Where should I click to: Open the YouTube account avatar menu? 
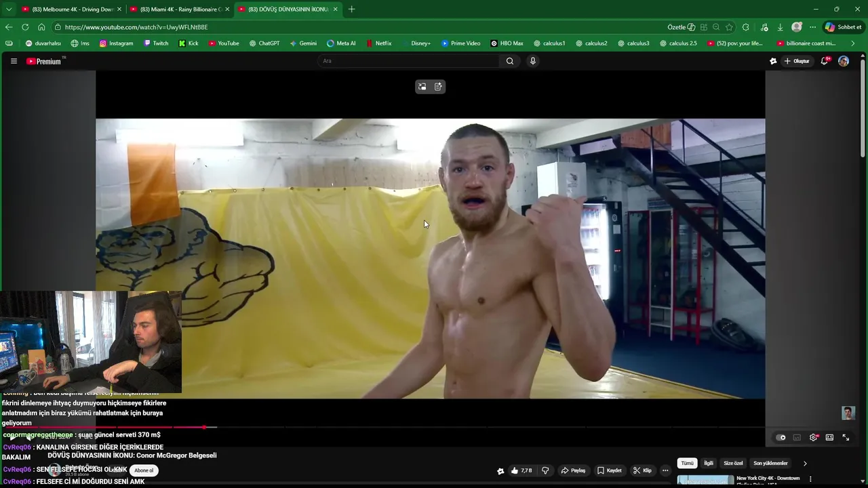(x=844, y=61)
